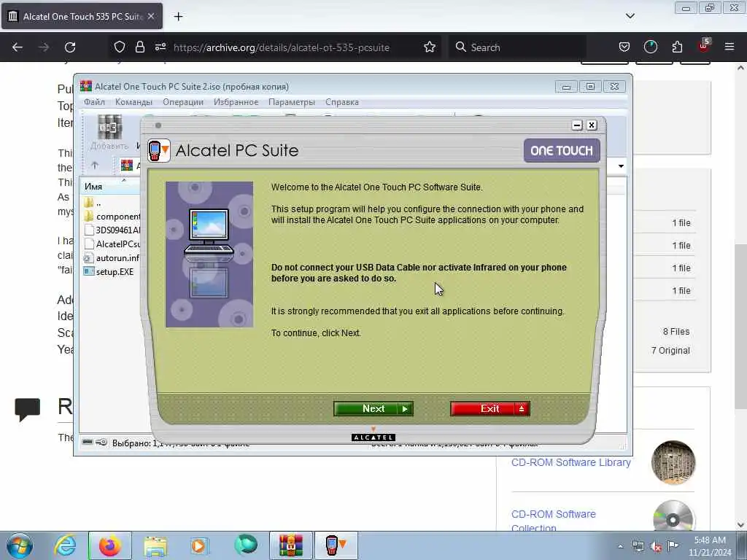Bookmark this page with the star icon

(x=430, y=47)
